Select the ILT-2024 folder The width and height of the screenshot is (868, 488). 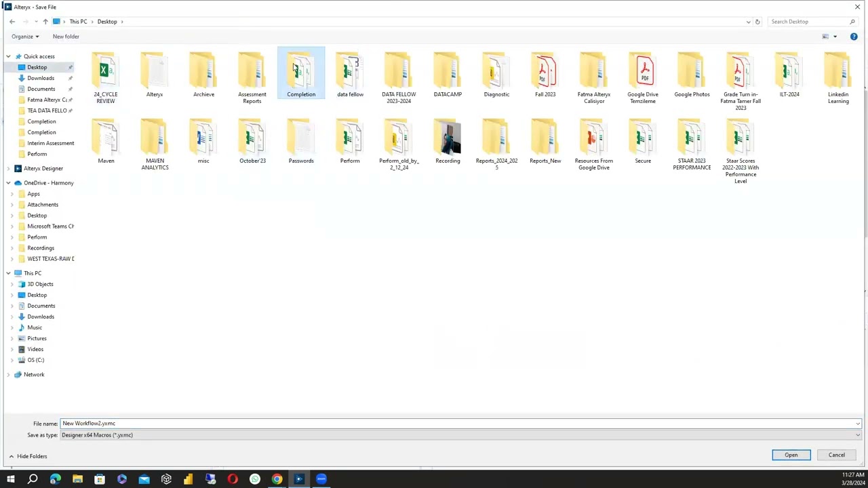point(789,75)
